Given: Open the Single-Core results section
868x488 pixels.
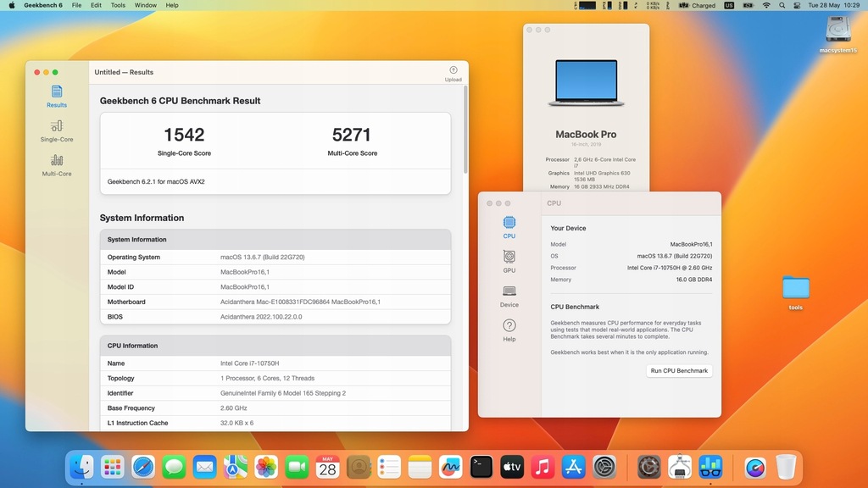Looking at the screenshot, I should pyautogui.click(x=57, y=130).
